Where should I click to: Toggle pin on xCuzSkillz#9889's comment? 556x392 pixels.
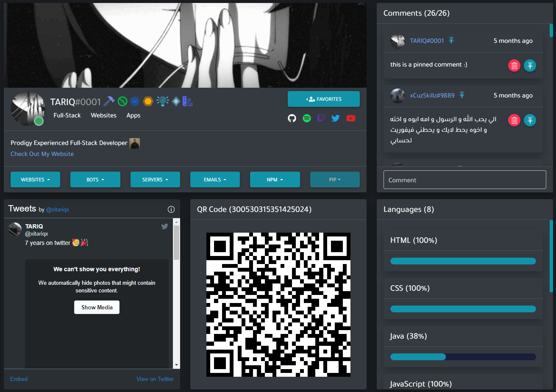click(530, 120)
